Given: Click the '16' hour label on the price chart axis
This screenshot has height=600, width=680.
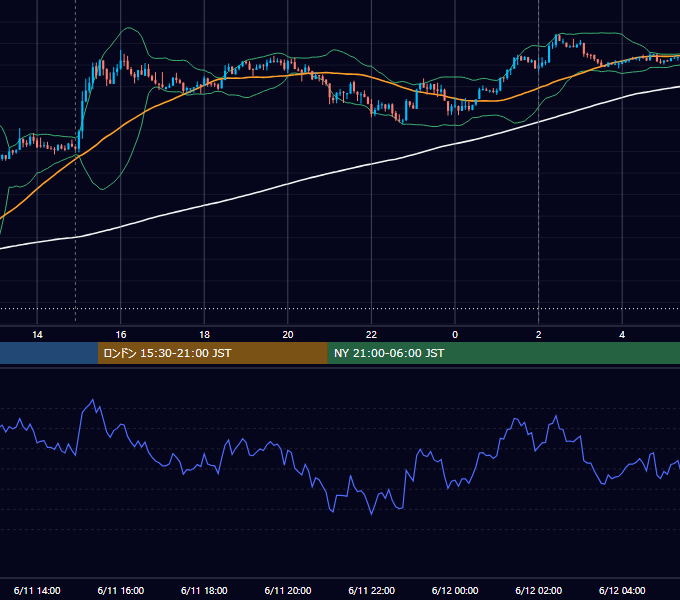Looking at the screenshot, I should pos(121,335).
